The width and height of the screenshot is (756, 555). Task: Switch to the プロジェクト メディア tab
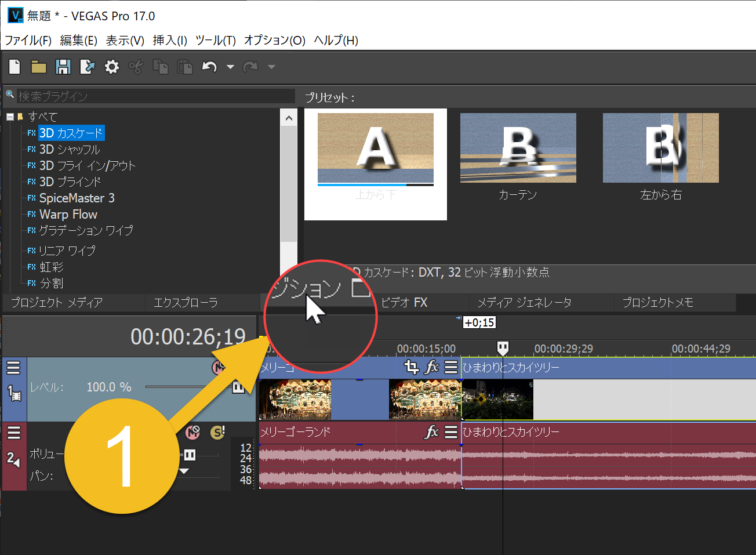(x=57, y=302)
